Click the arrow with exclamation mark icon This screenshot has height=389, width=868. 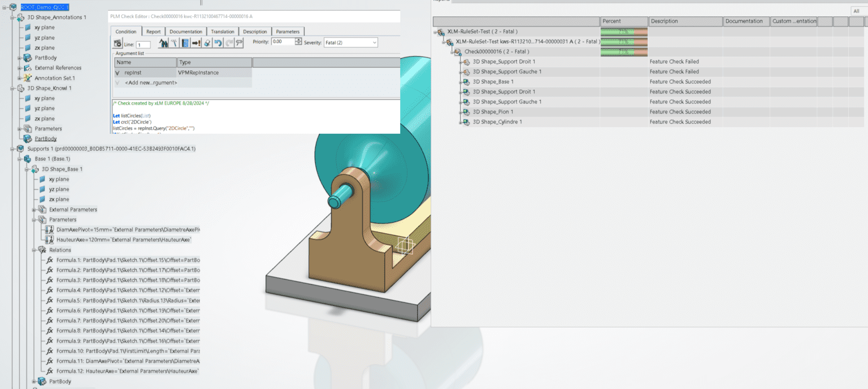(x=196, y=43)
